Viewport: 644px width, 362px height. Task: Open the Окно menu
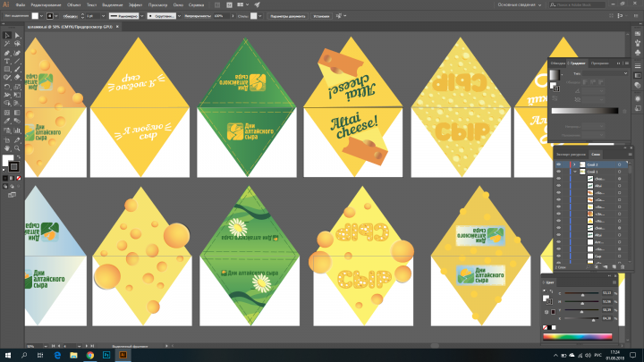178,5
